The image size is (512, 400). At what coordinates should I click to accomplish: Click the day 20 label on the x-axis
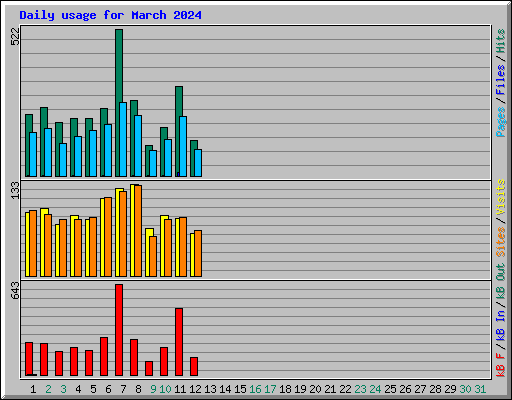point(315,389)
